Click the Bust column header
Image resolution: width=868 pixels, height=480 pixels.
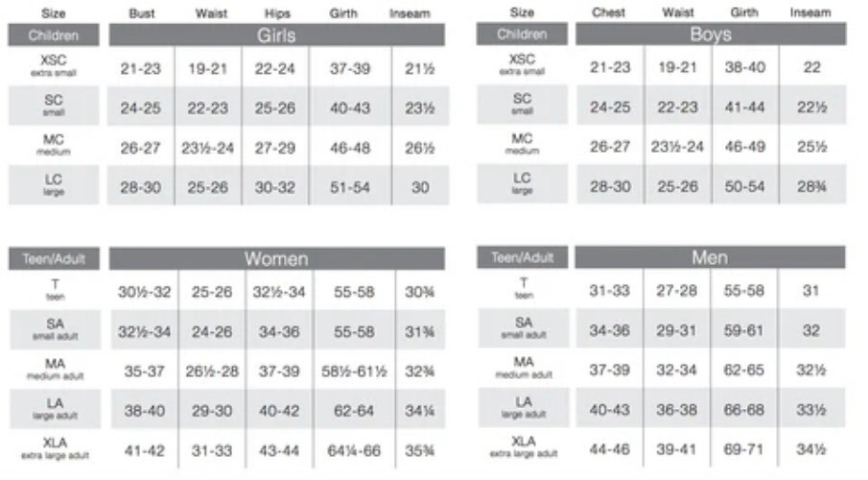coord(141,13)
